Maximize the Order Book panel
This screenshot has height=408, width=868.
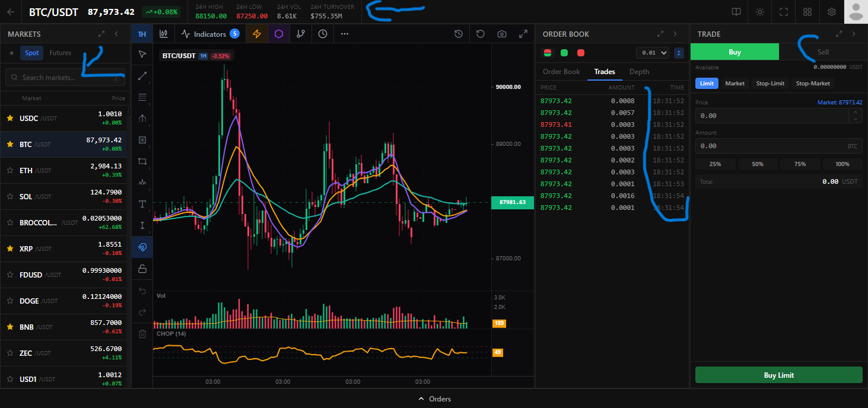coord(660,34)
